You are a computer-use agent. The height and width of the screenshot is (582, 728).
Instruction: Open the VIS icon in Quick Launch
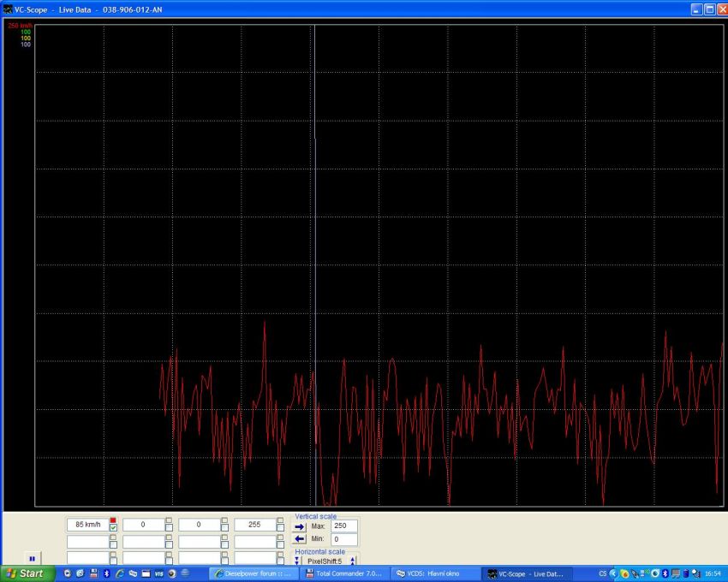click(158, 573)
